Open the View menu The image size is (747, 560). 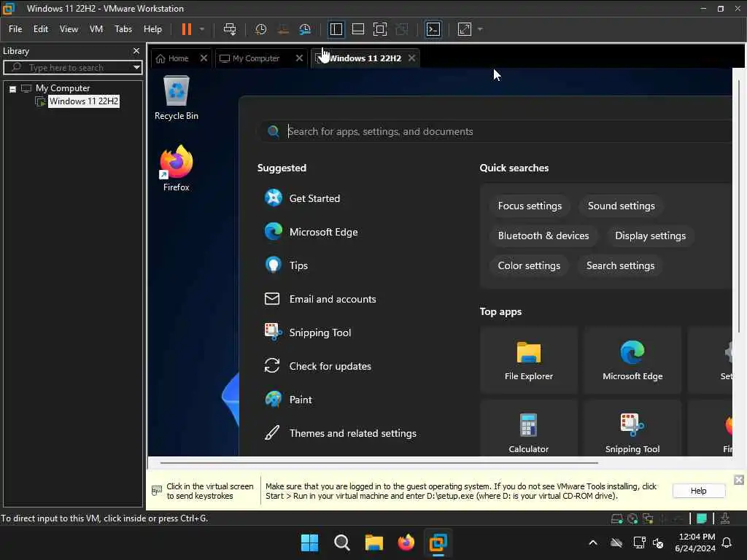coord(69,29)
